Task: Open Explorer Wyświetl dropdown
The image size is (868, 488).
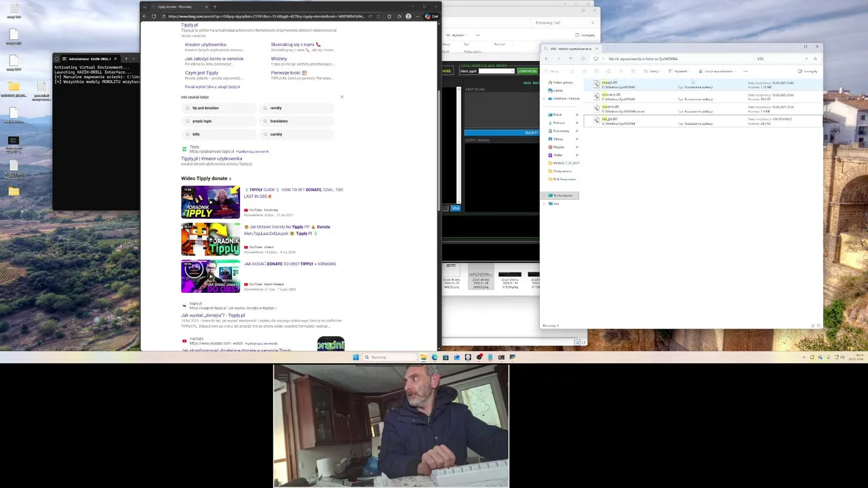Action: pos(679,71)
